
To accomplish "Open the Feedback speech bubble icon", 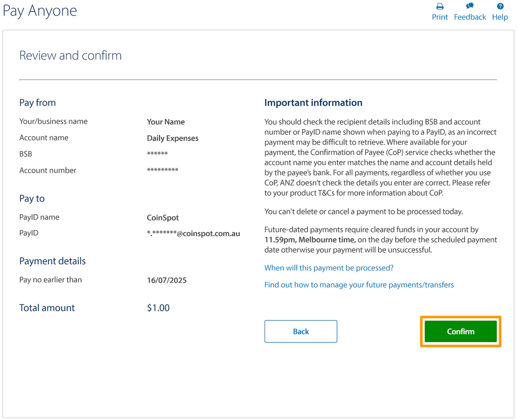I will pyautogui.click(x=470, y=6).
